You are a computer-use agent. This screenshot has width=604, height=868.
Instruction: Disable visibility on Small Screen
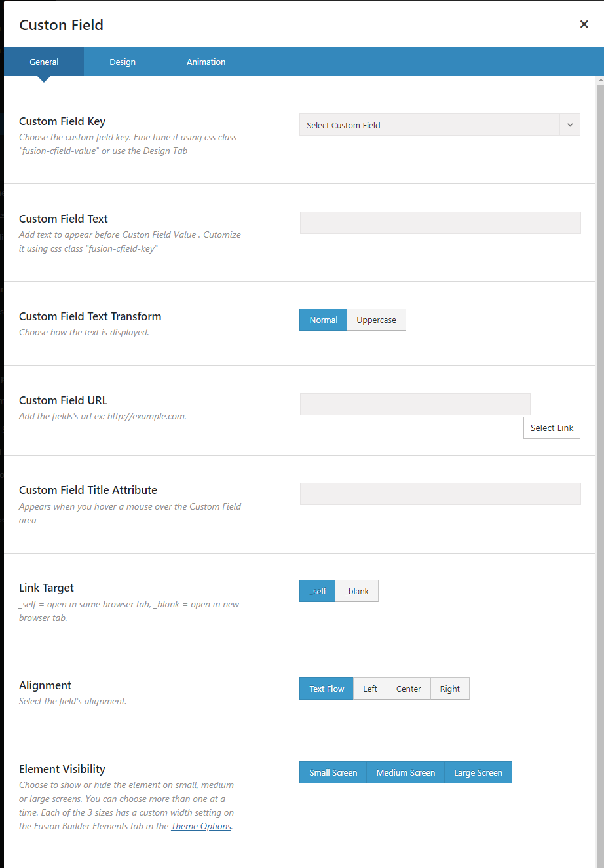(332, 772)
